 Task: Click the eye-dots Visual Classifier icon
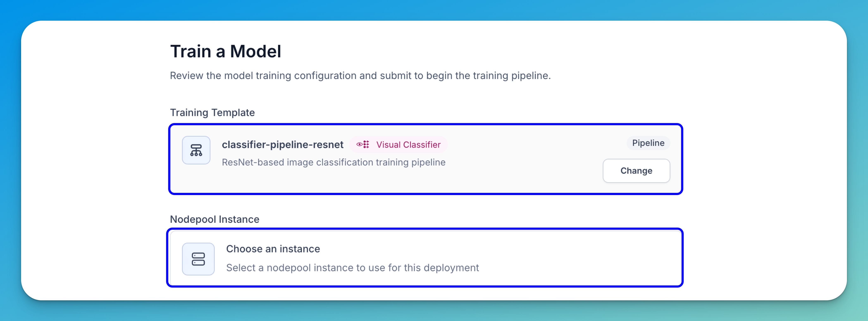pos(363,145)
